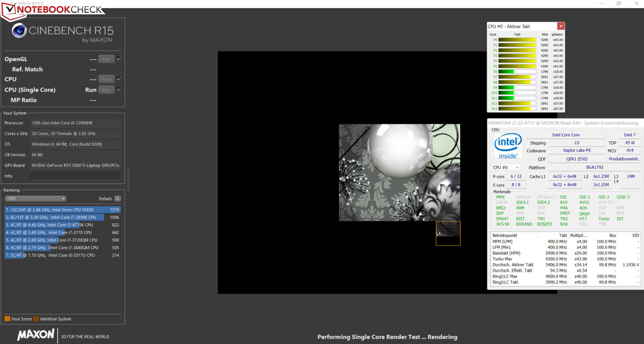Viewport: 644px width, 344px height.
Task: Open the CPU #0 selector in HWiNFO
Action: 506,167
